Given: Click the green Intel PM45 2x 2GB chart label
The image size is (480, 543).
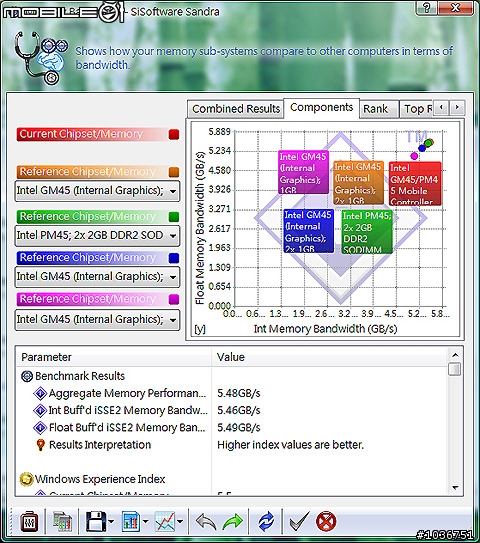Looking at the screenshot, I should point(367,232).
